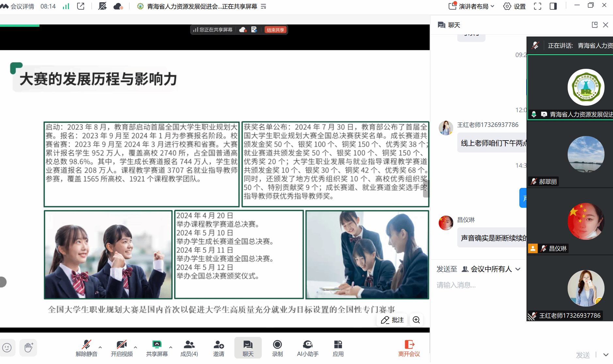Click 昌仪琳 avatar in chat
The width and height of the screenshot is (613, 364).
coord(446,223)
